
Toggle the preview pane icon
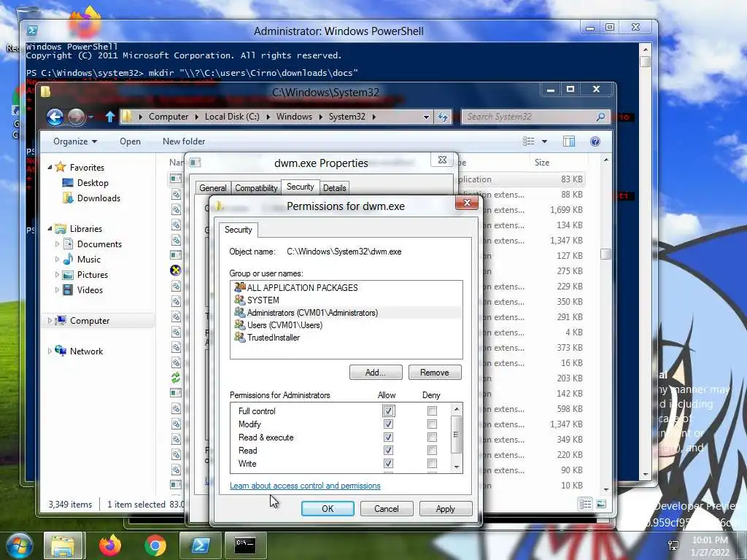pos(569,141)
